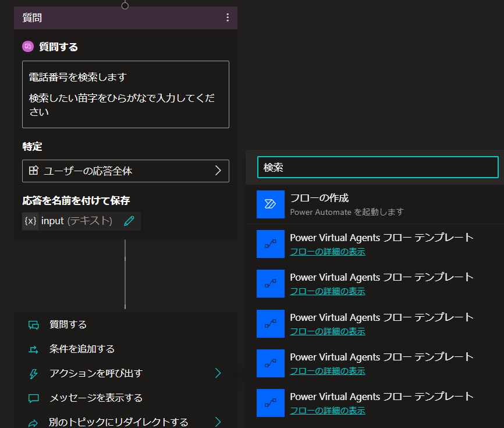
Task: Click the pencil icon next to input variable
Action: 129,221
